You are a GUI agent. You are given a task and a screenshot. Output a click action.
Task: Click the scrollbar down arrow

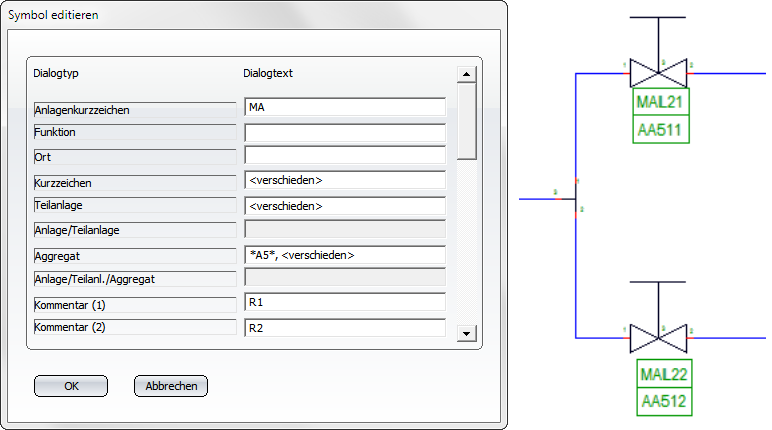(466, 333)
